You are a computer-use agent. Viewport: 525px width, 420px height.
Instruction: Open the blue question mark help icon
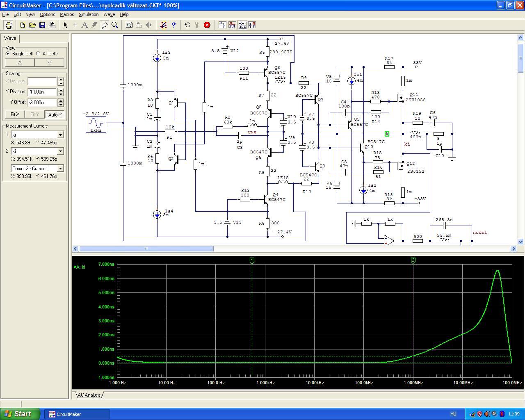(x=173, y=25)
